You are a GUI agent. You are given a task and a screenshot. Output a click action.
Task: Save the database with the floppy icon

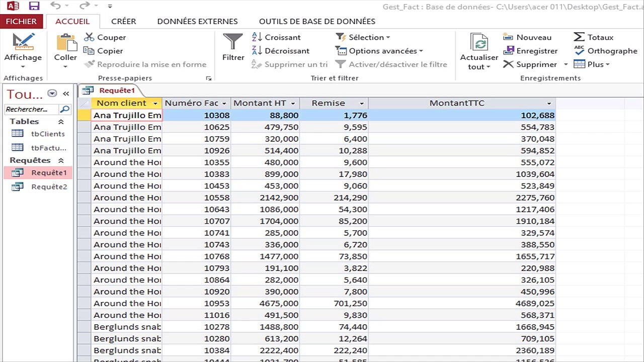(34, 6)
